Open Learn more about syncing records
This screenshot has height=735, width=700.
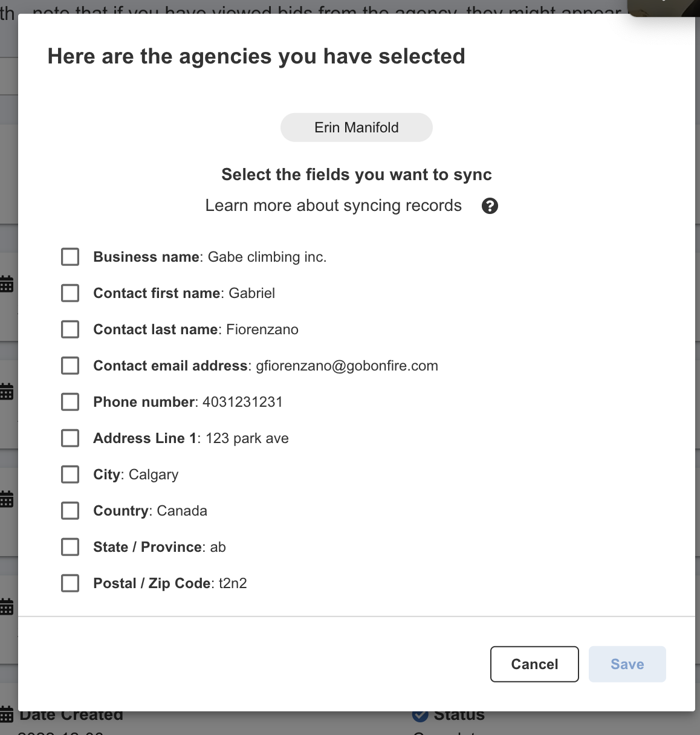pos(334,206)
